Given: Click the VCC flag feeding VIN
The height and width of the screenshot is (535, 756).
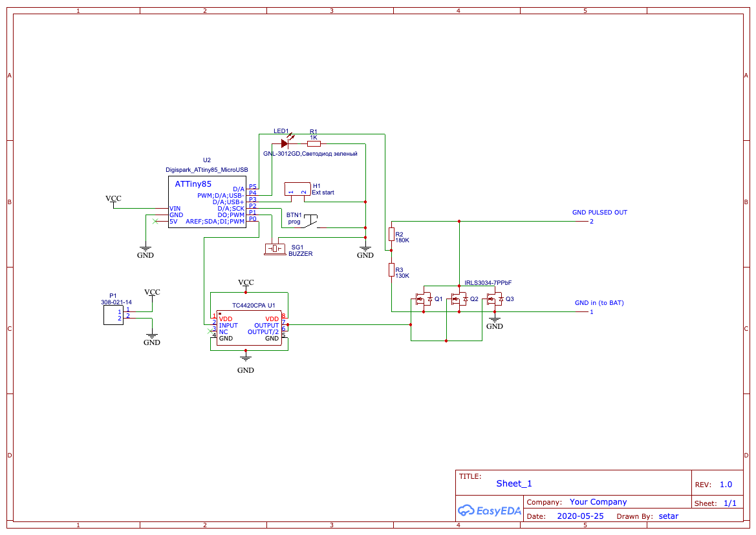Looking at the screenshot, I should point(113,200).
